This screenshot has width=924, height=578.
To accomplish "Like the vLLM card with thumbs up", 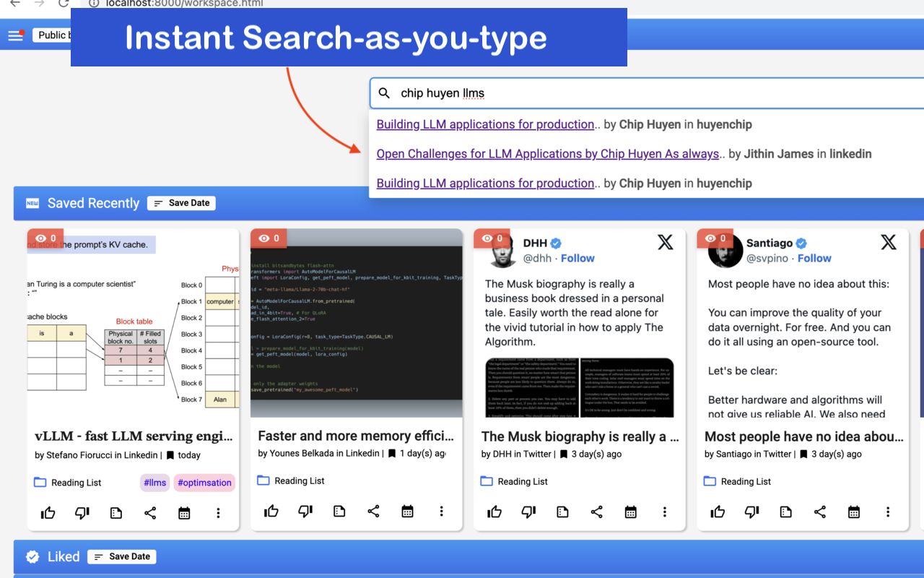I will tap(48, 513).
